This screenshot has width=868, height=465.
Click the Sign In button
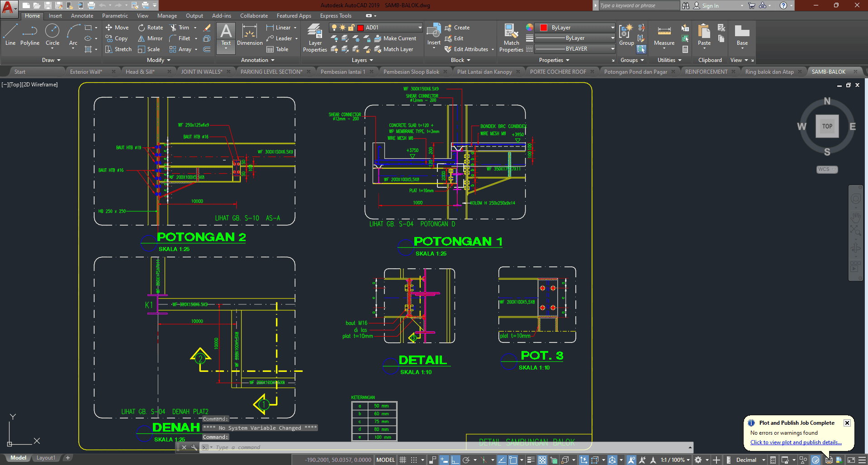pyautogui.click(x=710, y=6)
